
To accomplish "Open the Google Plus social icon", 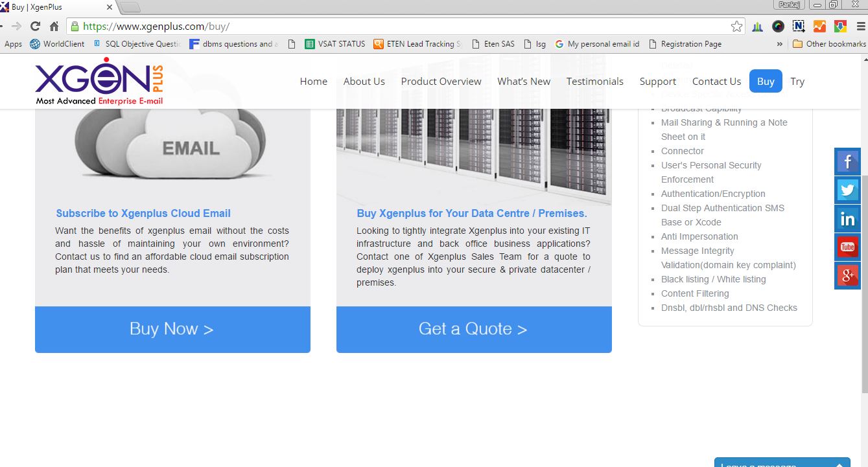I will pos(847,275).
